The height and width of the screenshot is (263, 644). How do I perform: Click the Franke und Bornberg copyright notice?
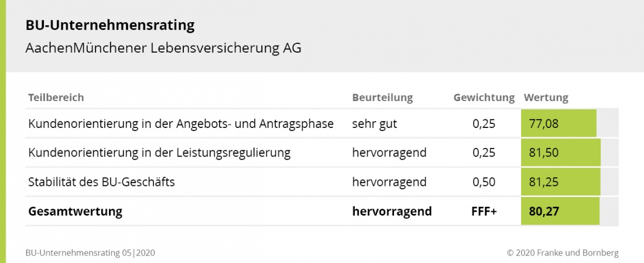pyautogui.click(x=563, y=253)
